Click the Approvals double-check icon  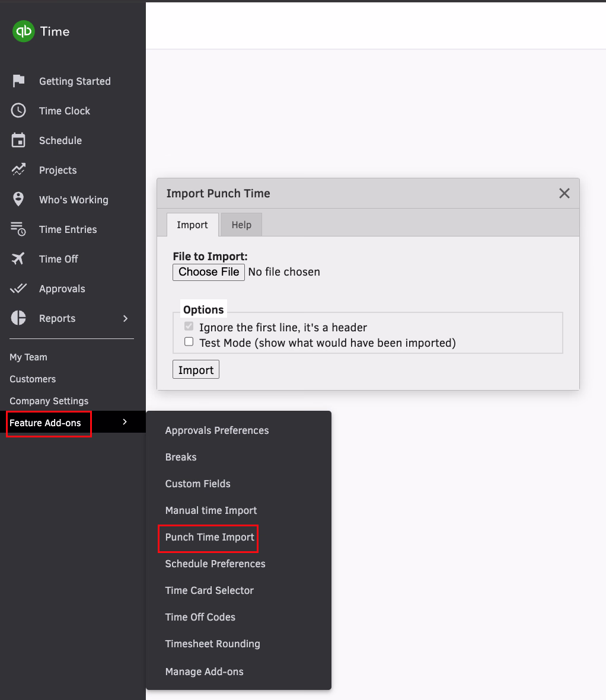[18, 289]
